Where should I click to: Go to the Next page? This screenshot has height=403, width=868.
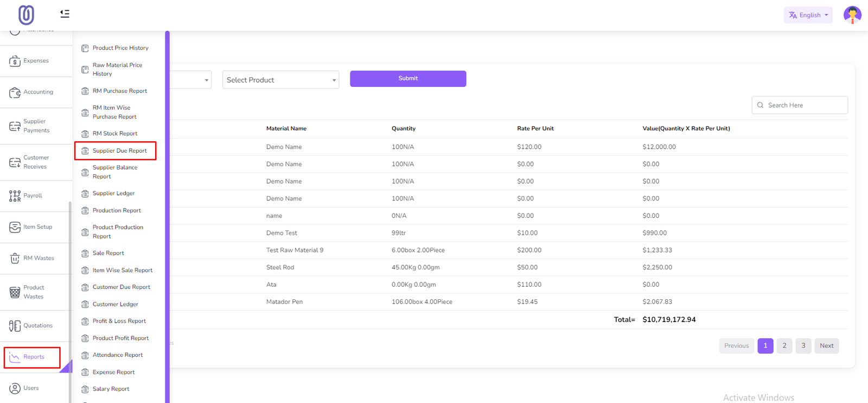(826, 346)
